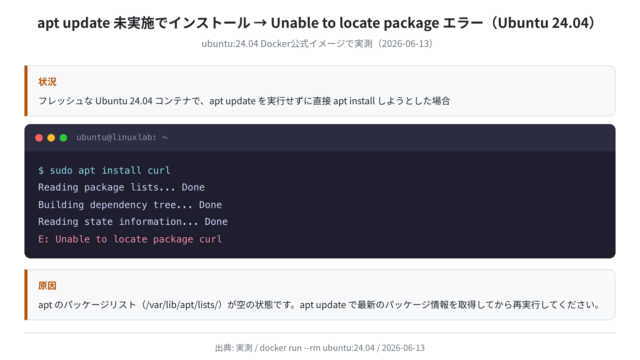Click the subtitle mentioning Docker公式イメージ
This screenshot has height=360, width=640.
point(317,44)
